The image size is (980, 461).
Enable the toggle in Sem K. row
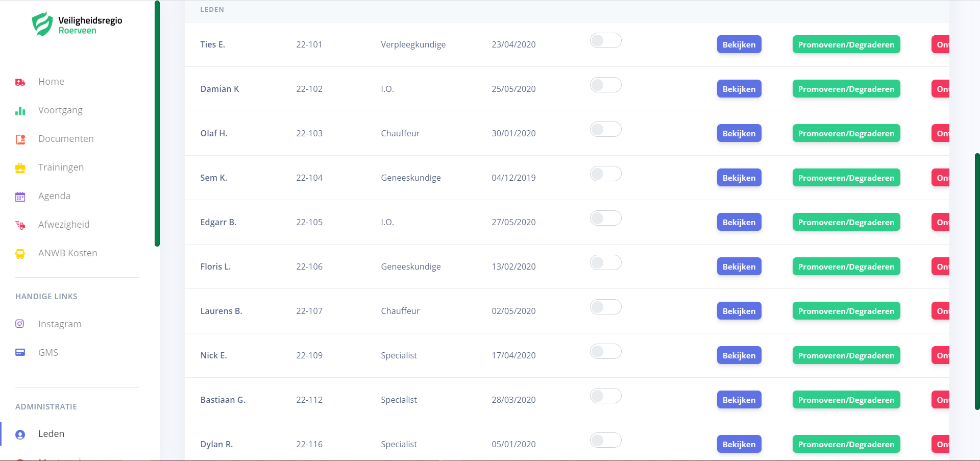(x=605, y=174)
